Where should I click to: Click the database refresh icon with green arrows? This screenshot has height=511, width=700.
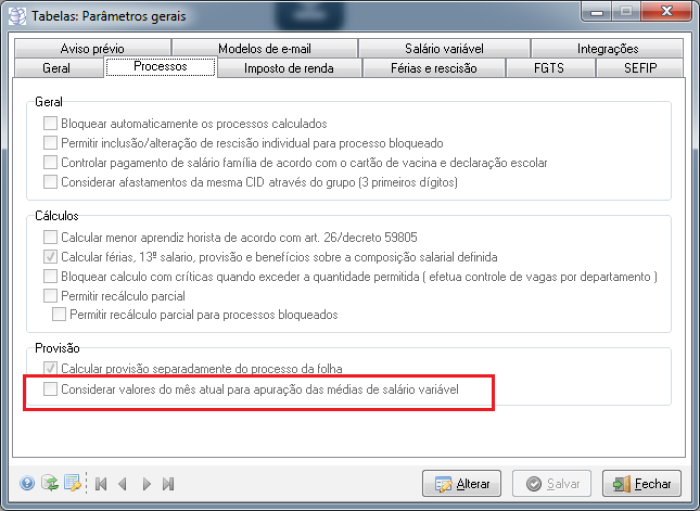pos(49,484)
